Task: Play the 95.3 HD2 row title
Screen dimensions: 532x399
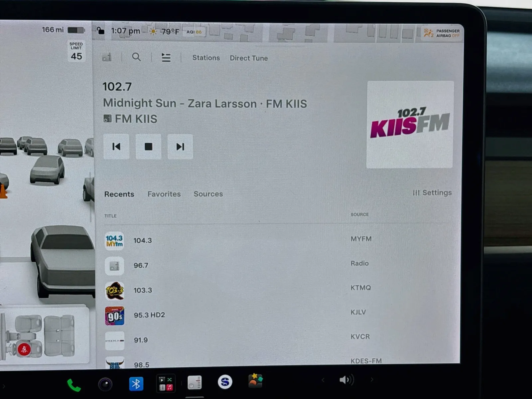Action: coord(149,315)
